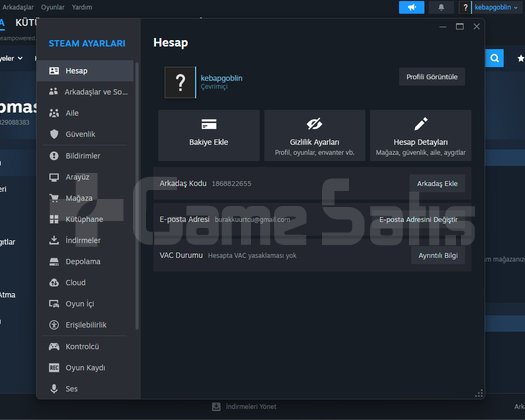Click the Aile family icon
525x420 pixels.
tap(54, 113)
